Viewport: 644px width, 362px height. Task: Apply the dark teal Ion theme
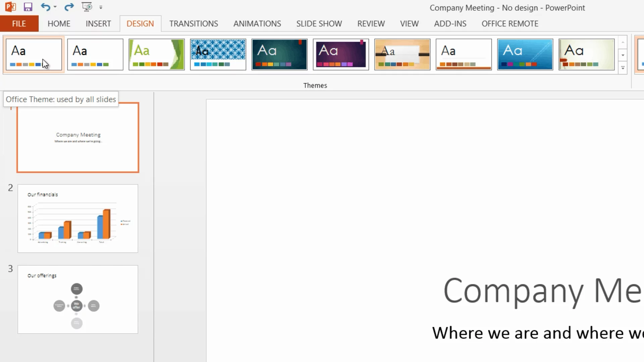pyautogui.click(x=279, y=54)
